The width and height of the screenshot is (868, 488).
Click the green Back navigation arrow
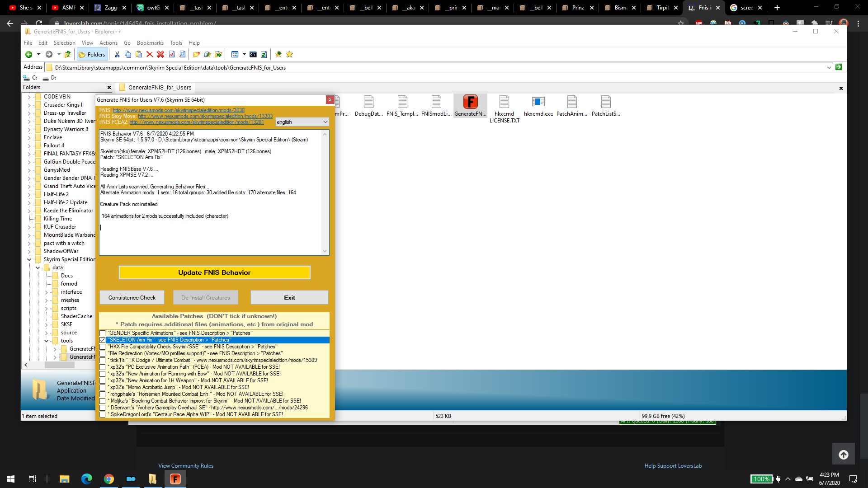(28, 55)
